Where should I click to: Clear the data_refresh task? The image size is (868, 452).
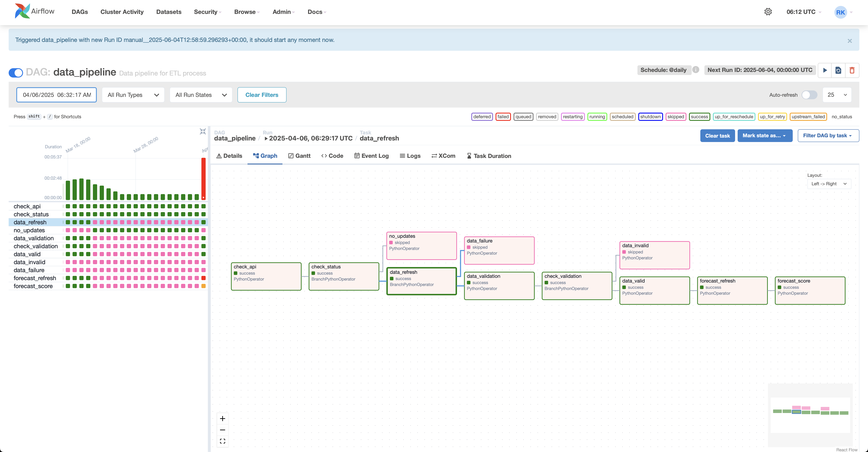[x=717, y=135]
